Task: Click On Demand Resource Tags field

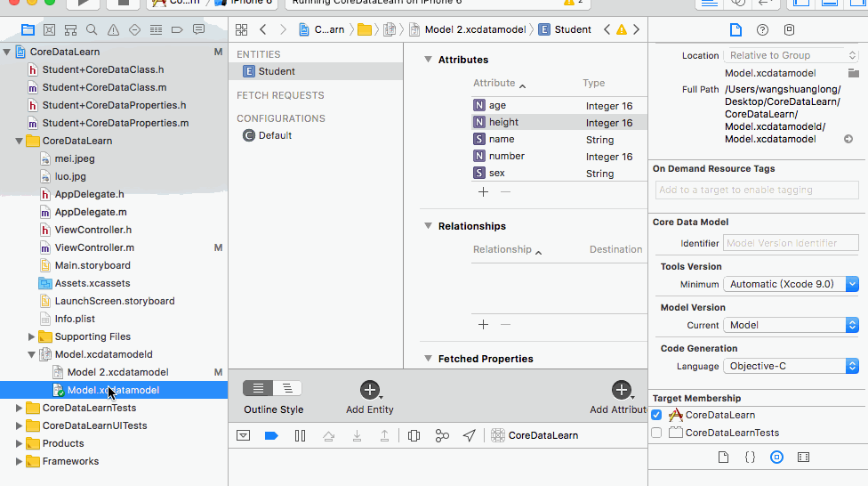Action: [x=757, y=190]
